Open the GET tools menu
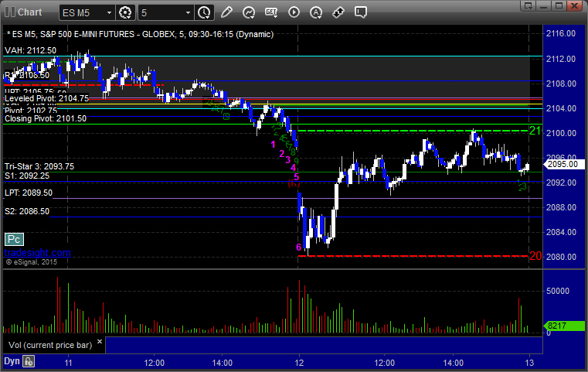The height and width of the screenshot is (372, 588). point(271,12)
